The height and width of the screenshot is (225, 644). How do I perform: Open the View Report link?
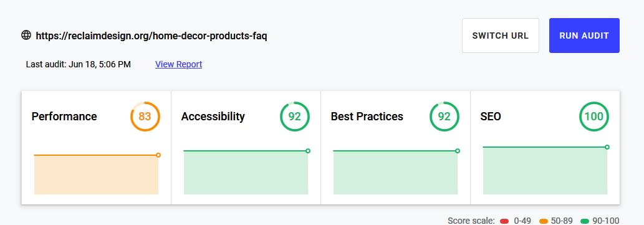[x=179, y=64]
